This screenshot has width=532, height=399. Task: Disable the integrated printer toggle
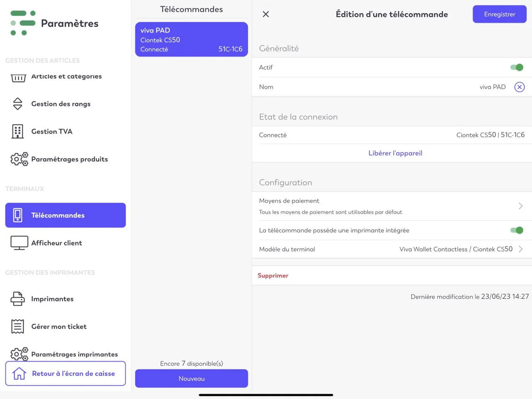point(517,230)
